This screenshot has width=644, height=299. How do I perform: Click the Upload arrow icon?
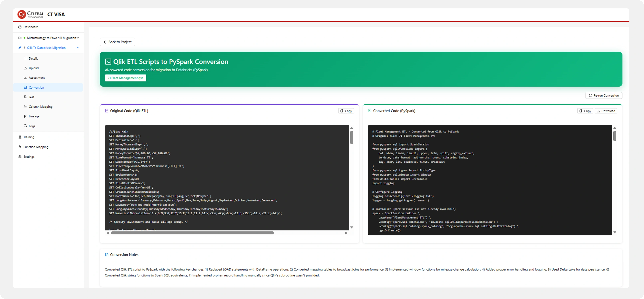(25, 68)
